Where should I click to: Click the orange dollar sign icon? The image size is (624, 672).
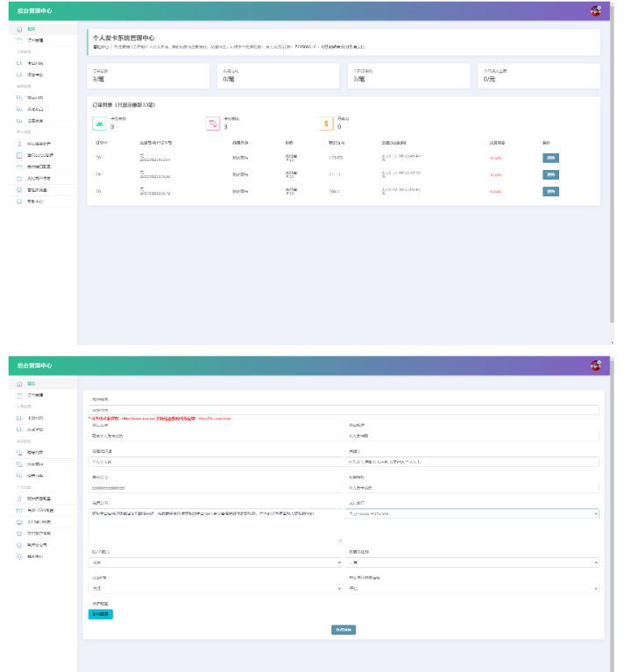[x=326, y=124]
